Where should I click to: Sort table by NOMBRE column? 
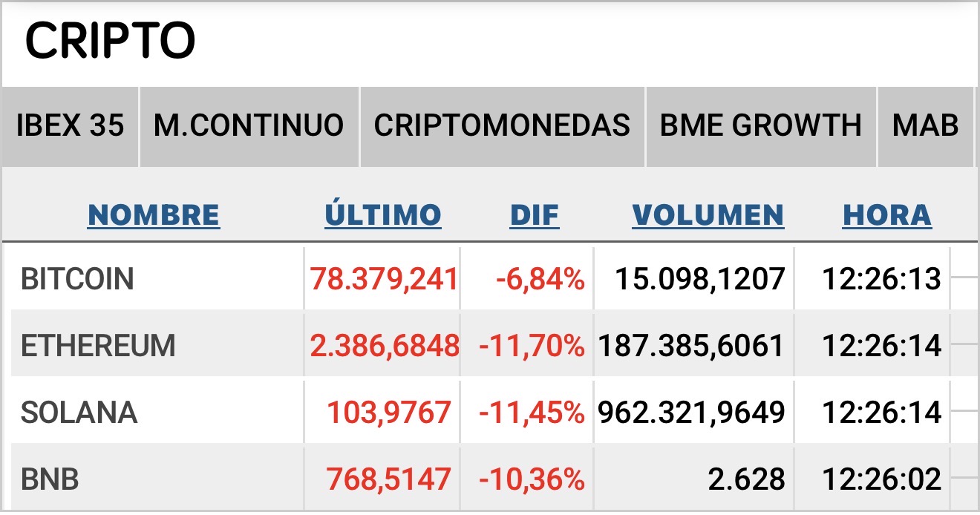(154, 215)
